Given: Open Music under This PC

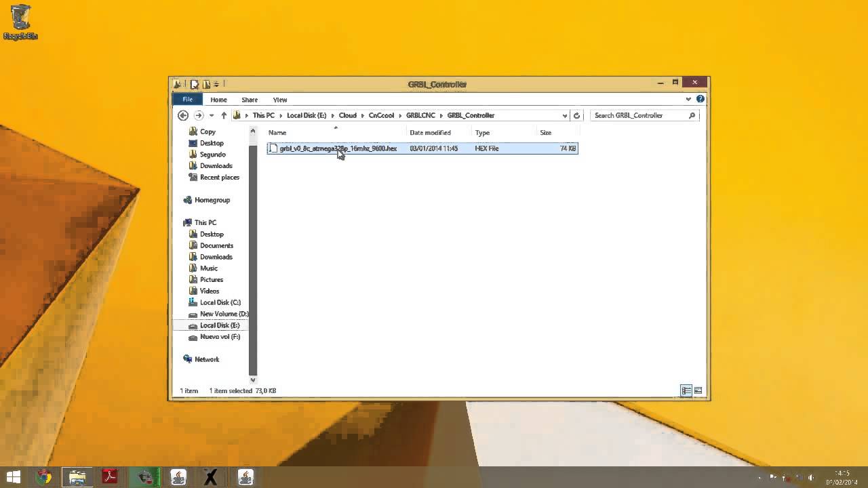Looking at the screenshot, I should pos(208,268).
